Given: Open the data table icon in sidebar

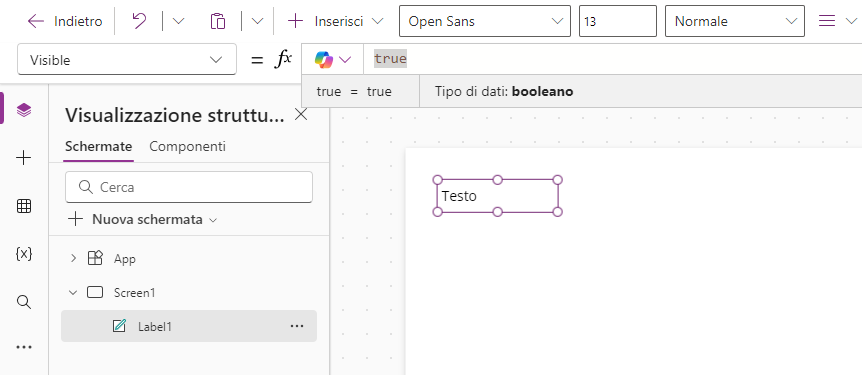Looking at the screenshot, I should point(24,206).
